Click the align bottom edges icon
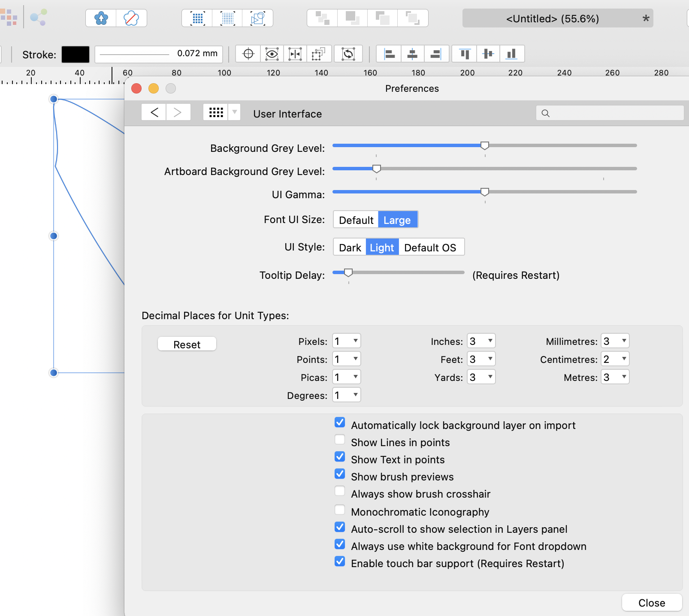 (x=511, y=54)
